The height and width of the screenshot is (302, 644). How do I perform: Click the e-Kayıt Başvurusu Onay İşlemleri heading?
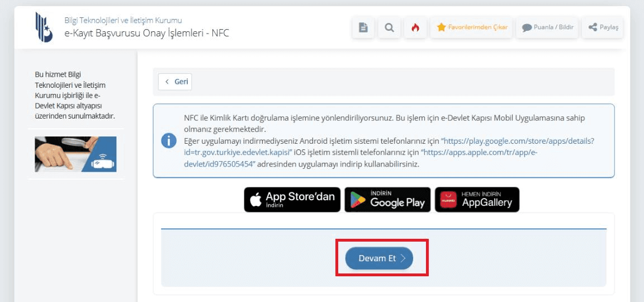(146, 34)
